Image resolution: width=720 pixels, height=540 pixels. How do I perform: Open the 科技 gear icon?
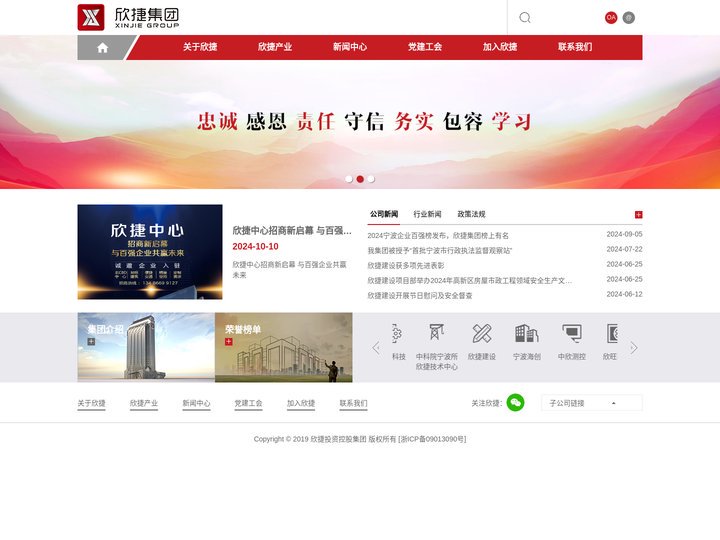pyautogui.click(x=398, y=333)
